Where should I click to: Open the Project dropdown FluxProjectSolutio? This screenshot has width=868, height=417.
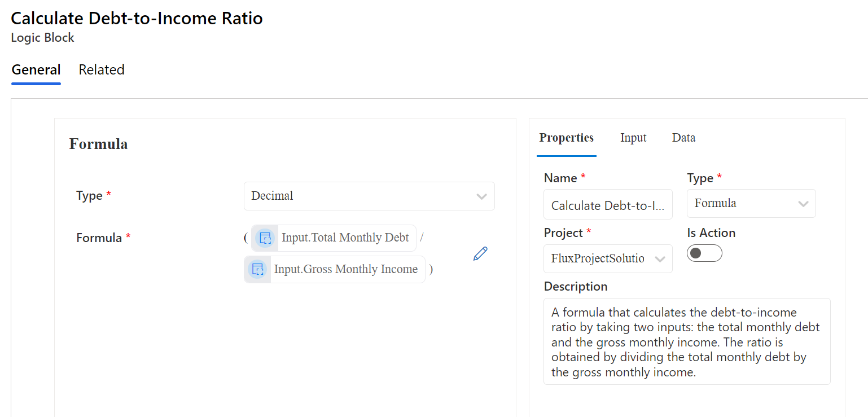(x=607, y=259)
